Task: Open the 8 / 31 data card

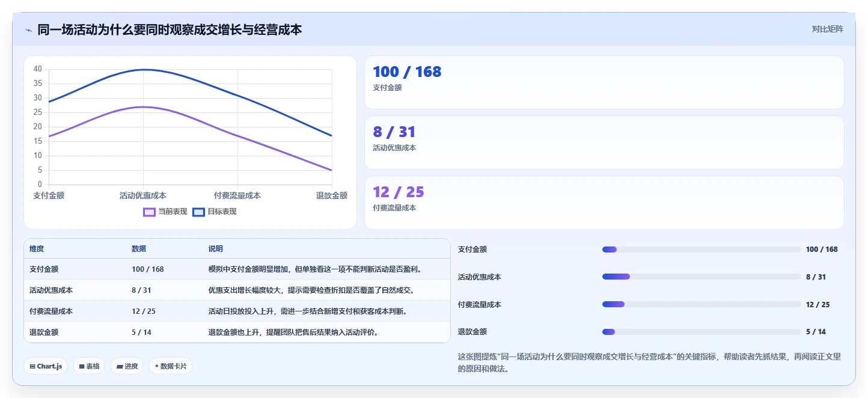Action: [x=604, y=142]
